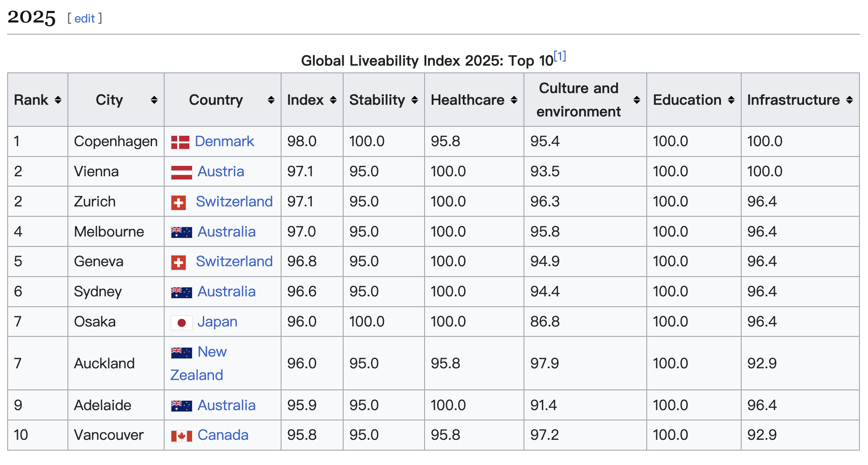The height and width of the screenshot is (465, 868).
Task: Click the Japan flag image
Action: tap(181, 322)
